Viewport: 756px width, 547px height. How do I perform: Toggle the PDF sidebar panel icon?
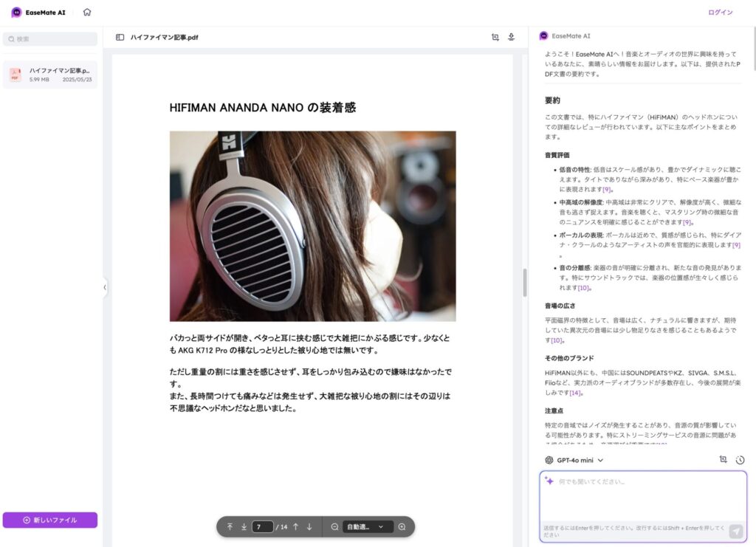(x=120, y=37)
